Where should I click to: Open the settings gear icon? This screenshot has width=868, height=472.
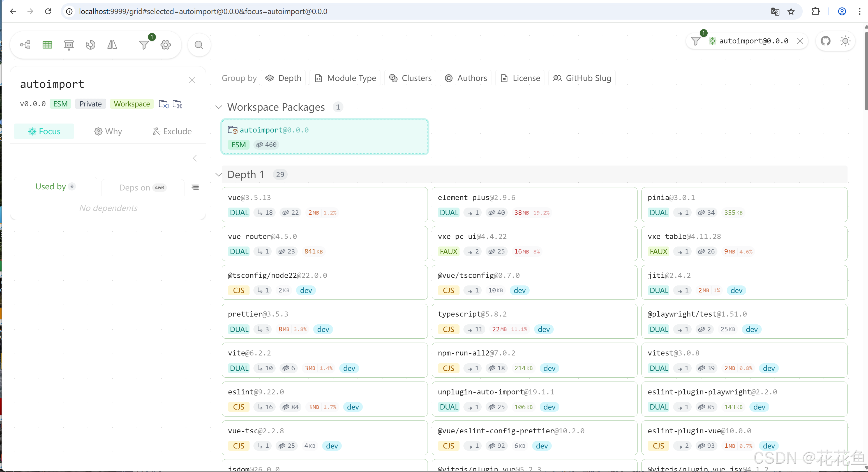[x=165, y=45]
